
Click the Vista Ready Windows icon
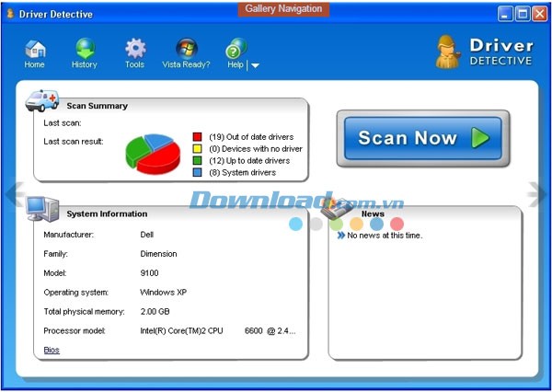pyautogui.click(x=186, y=49)
